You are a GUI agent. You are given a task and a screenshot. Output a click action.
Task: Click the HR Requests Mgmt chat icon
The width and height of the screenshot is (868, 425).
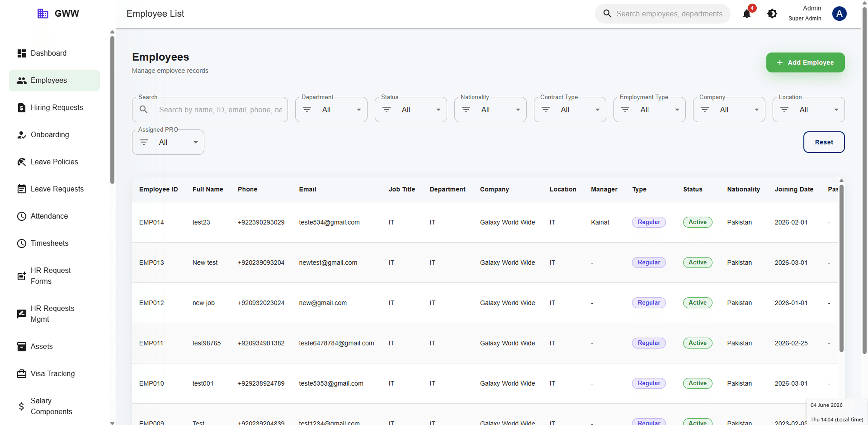point(21,314)
